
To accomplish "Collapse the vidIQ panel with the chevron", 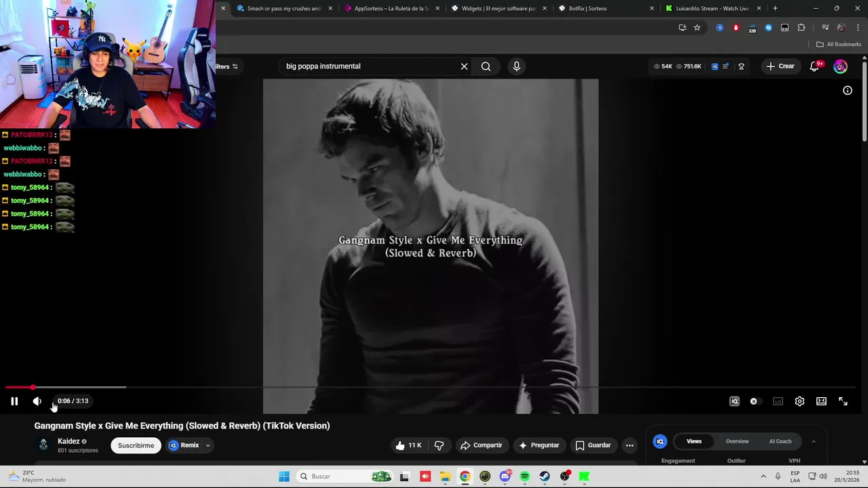I will (813, 441).
